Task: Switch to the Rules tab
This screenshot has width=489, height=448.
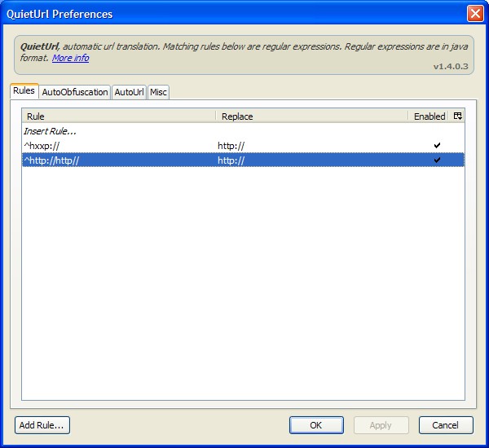Action: (24, 90)
